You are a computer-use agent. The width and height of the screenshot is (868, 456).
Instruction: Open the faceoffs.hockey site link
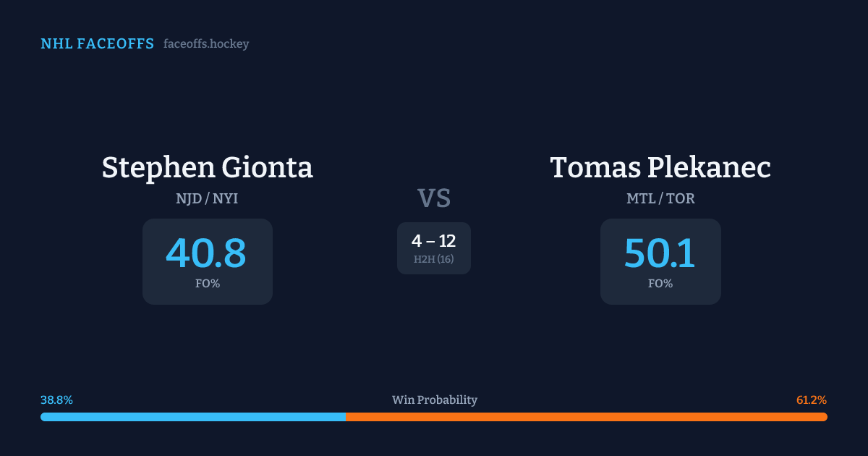(206, 44)
